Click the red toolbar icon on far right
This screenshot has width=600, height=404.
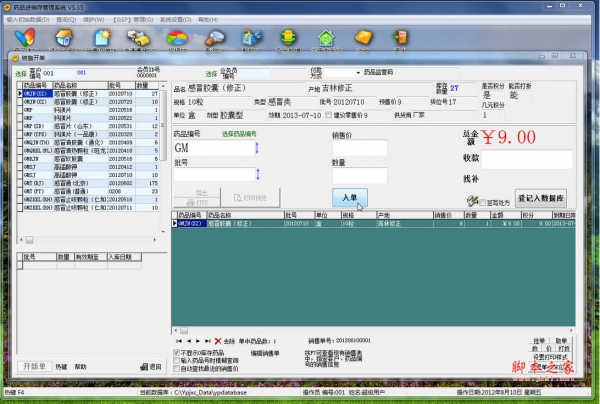point(401,38)
